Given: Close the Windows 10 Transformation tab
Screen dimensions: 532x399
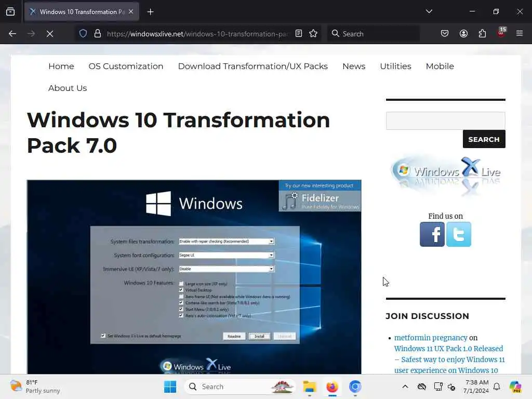Looking at the screenshot, I should coord(131,12).
